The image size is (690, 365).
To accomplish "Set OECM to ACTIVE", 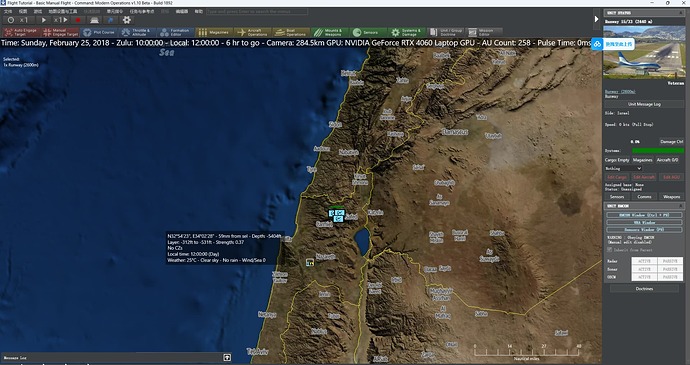I will coord(644,277).
